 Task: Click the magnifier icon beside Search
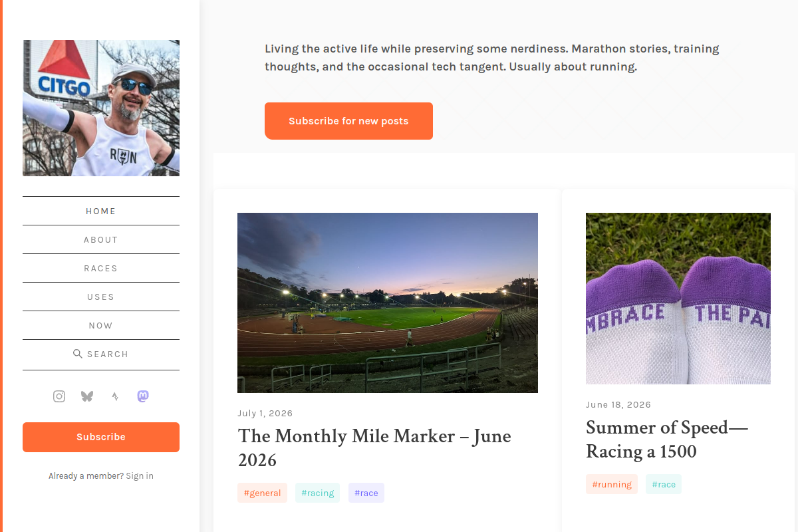pos(78,354)
